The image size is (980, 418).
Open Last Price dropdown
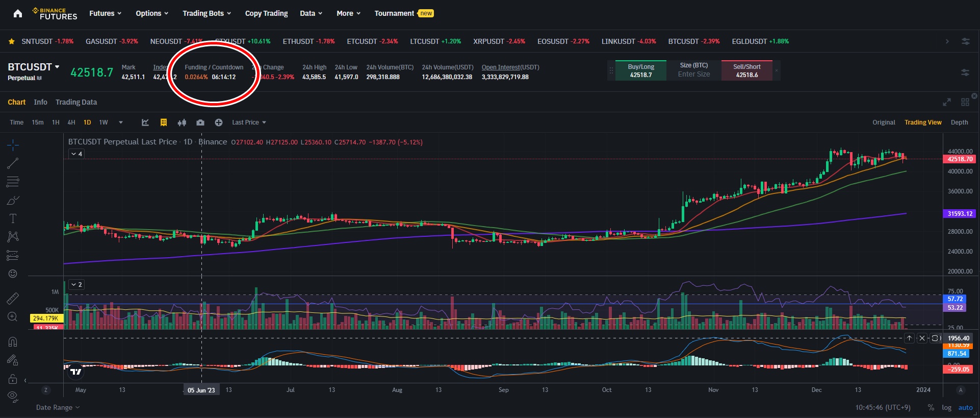(x=249, y=122)
